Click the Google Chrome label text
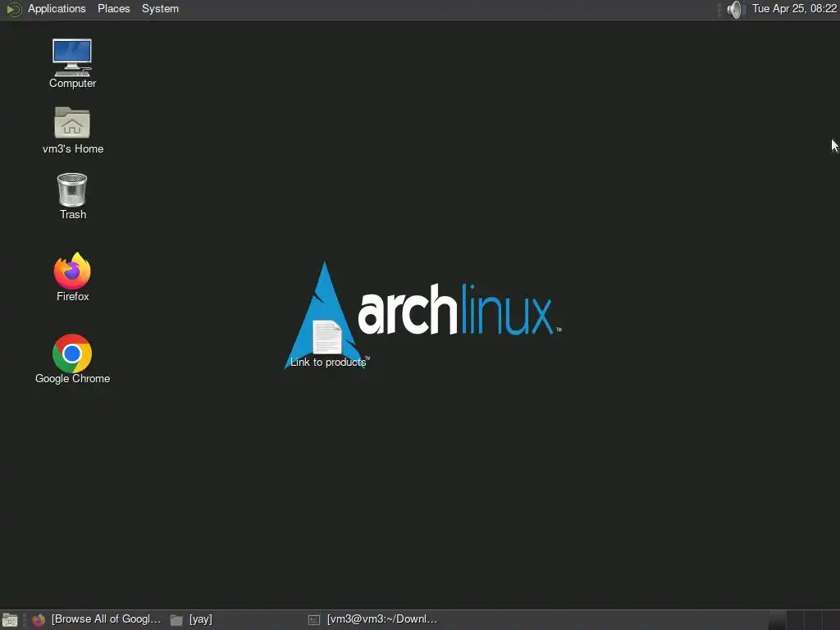Viewport: 840px width, 630px height. [72, 378]
